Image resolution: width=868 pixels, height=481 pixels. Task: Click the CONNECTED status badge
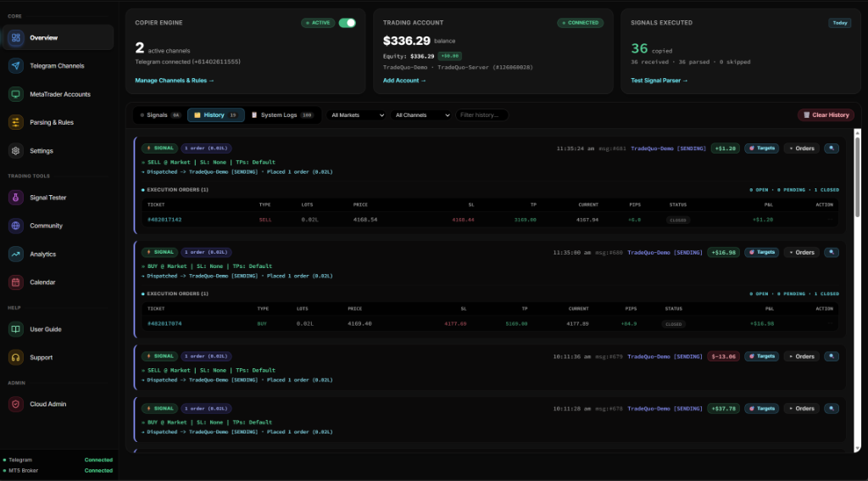click(x=580, y=23)
